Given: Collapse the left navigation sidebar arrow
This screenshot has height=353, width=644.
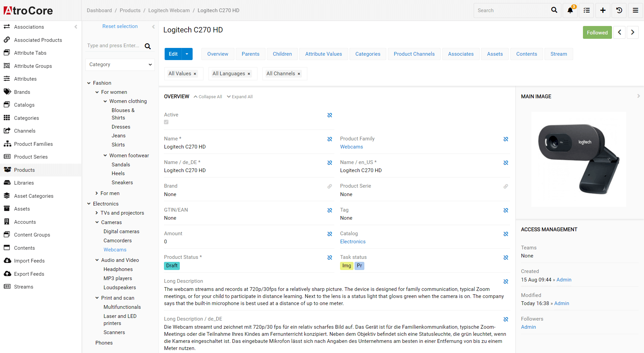Looking at the screenshot, I should (76, 27).
